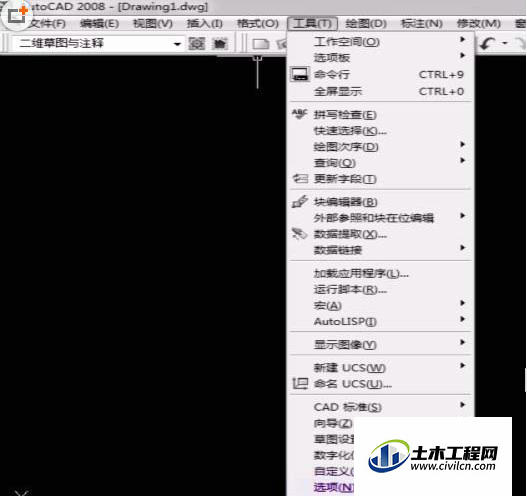Expand the 工作空间(O) submenu
527x496 pixels.
381,42
